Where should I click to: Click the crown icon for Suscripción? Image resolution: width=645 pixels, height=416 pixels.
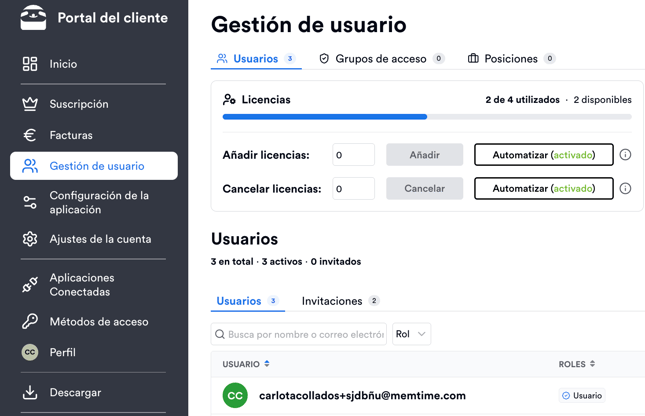(x=30, y=104)
